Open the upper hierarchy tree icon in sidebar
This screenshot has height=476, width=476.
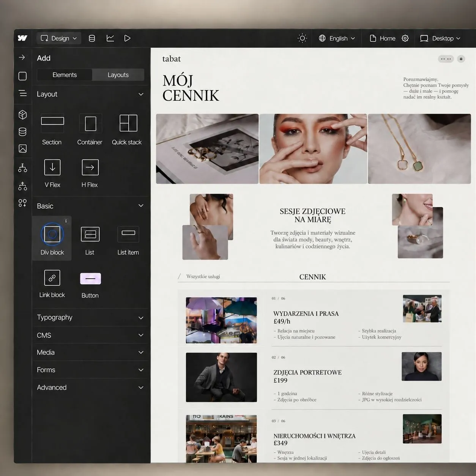click(23, 167)
